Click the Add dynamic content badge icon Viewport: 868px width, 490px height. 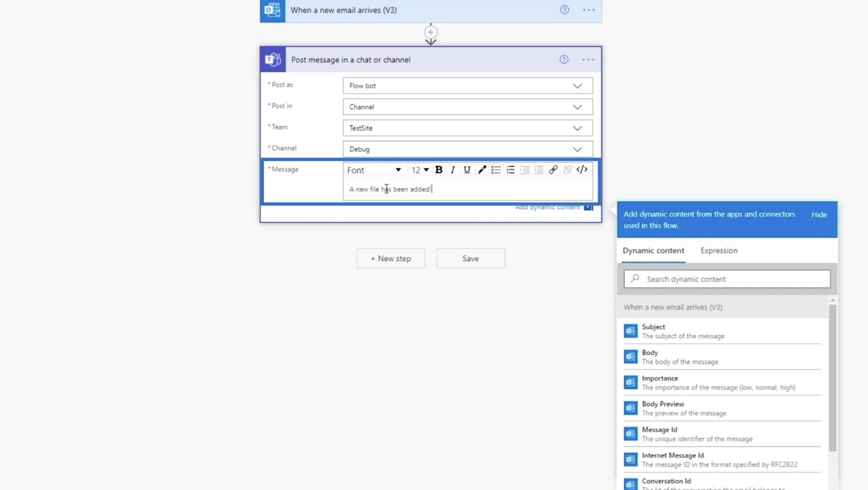588,207
